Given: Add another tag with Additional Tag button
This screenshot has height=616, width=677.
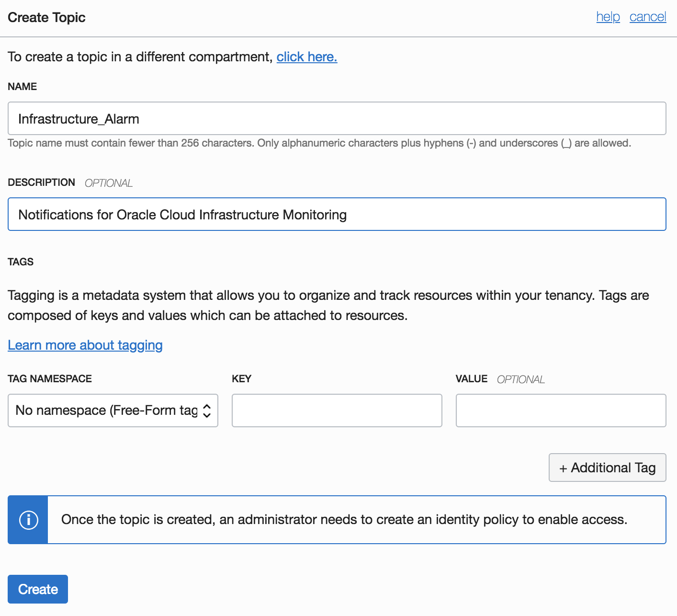Looking at the screenshot, I should pyautogui.click(x=607, y=468).
